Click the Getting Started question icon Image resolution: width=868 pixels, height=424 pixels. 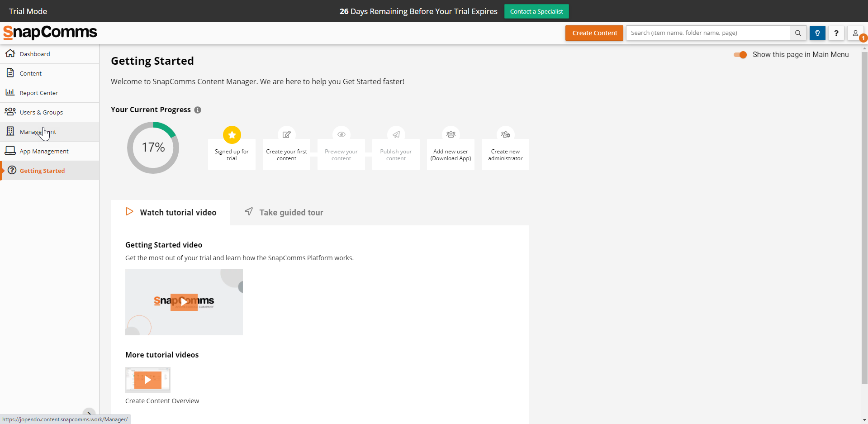tap(12, 170)
